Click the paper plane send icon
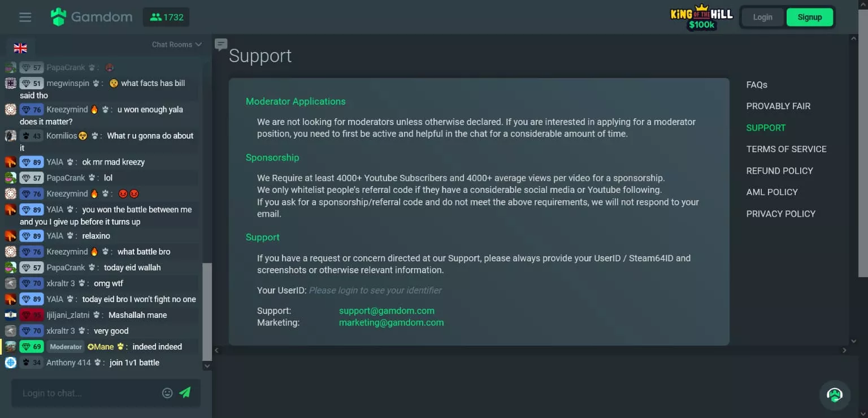 pyautogui.click(x=185, y=393)
